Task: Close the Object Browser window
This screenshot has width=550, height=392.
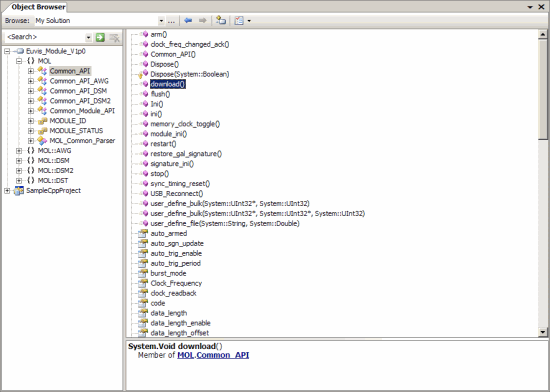Action: click(541, 7)
